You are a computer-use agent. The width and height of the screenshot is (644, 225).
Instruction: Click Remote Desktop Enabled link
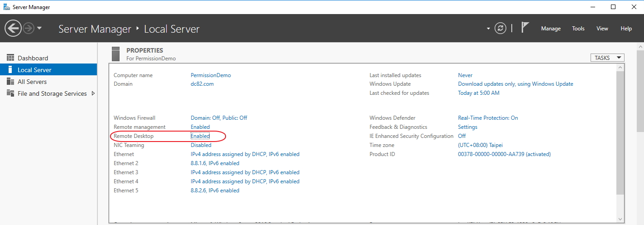pyautogui.click(x=200, y=136)
